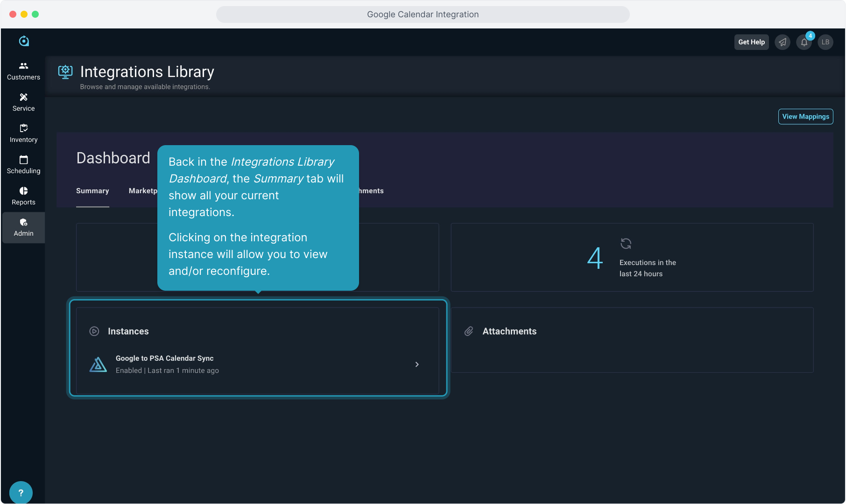Open Reports from the sidebar
846x504 pixels.
(x=23, y=196)
